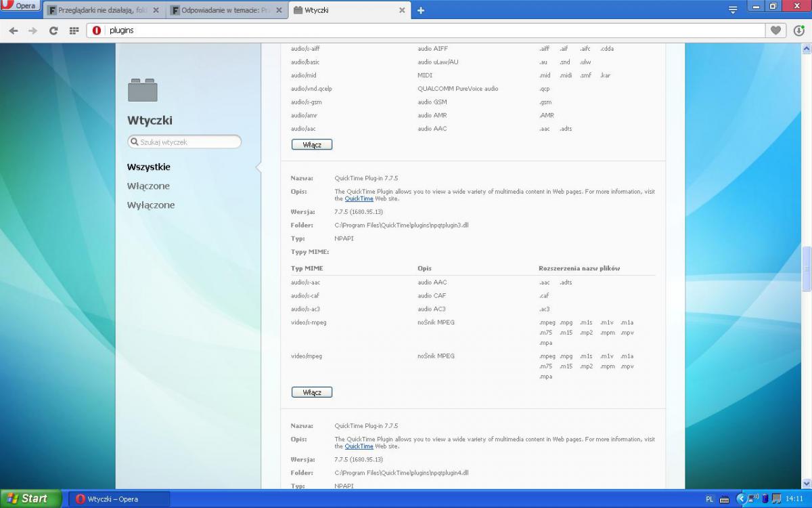
Task: Click the 'audio AC3' description cell
Action: click(431, 309)
